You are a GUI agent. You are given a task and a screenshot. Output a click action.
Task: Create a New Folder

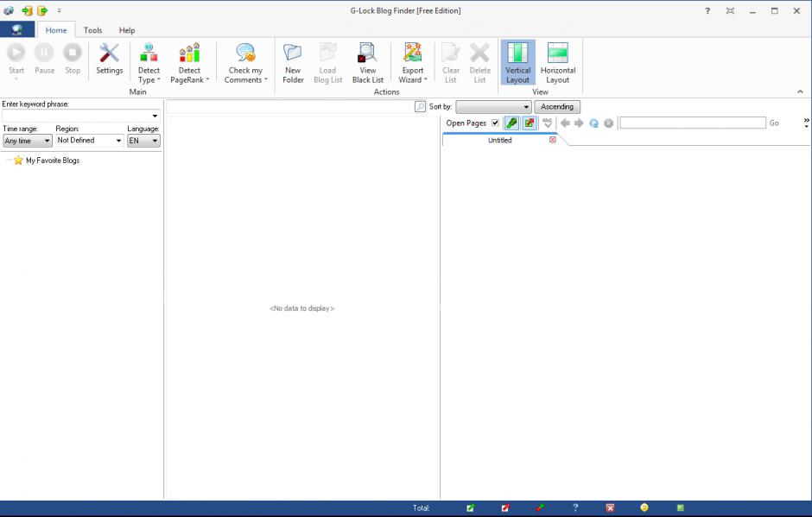[x=293, y=63]
